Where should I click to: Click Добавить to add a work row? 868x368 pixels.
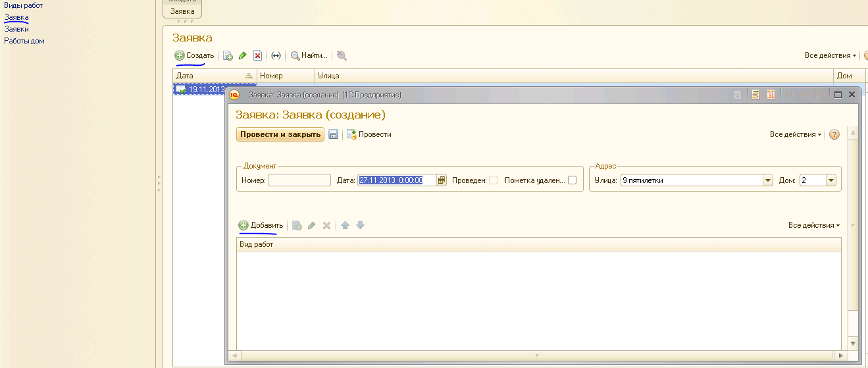click(261, 225)
